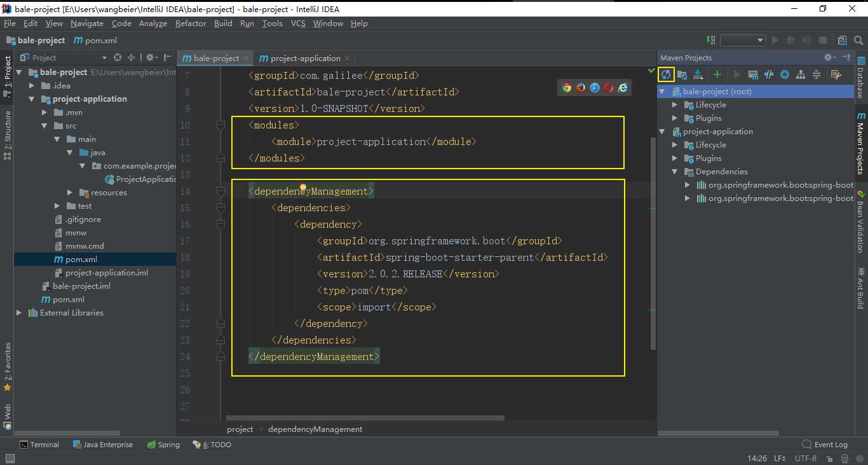This screenshot has width=868, height=465.
Task: Open in Safari browser icon
Action: click(x=595, y=88)
